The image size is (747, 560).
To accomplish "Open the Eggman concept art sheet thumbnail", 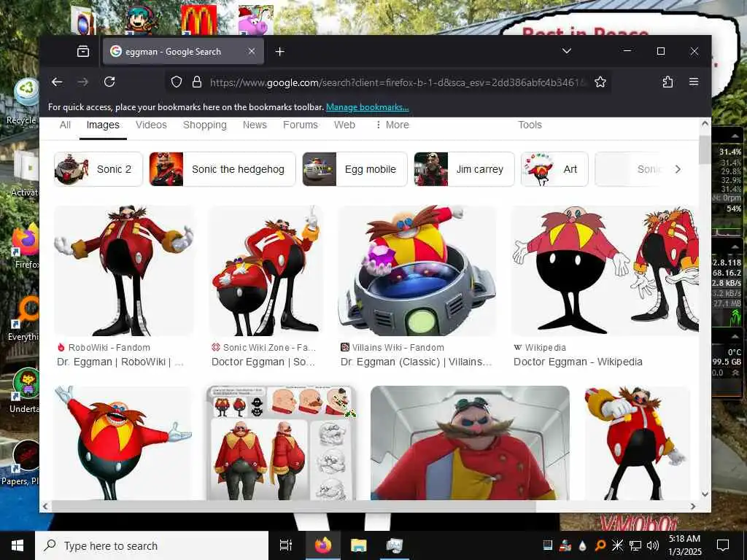I will click(x=281, y=443).
